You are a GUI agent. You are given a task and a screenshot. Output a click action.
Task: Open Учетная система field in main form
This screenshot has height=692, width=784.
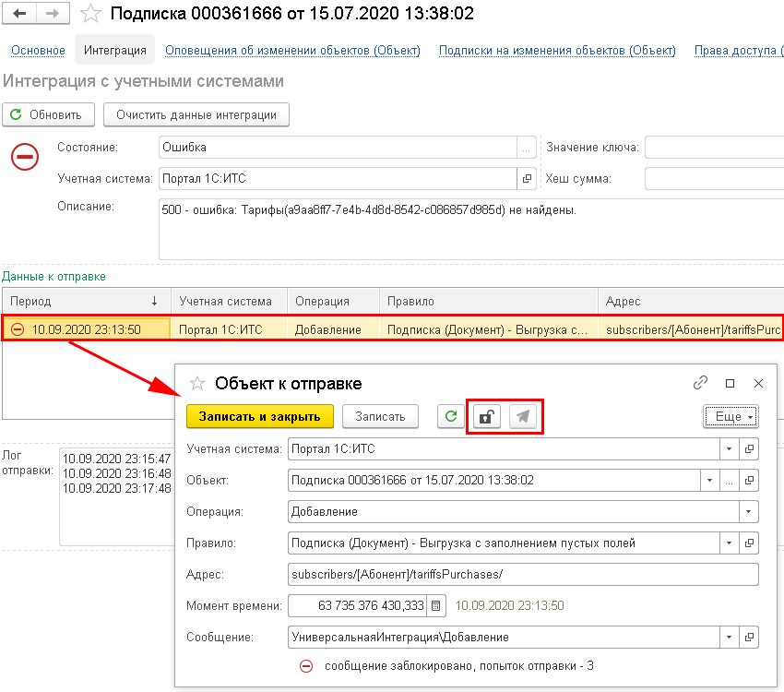click(x=527, y=178)
